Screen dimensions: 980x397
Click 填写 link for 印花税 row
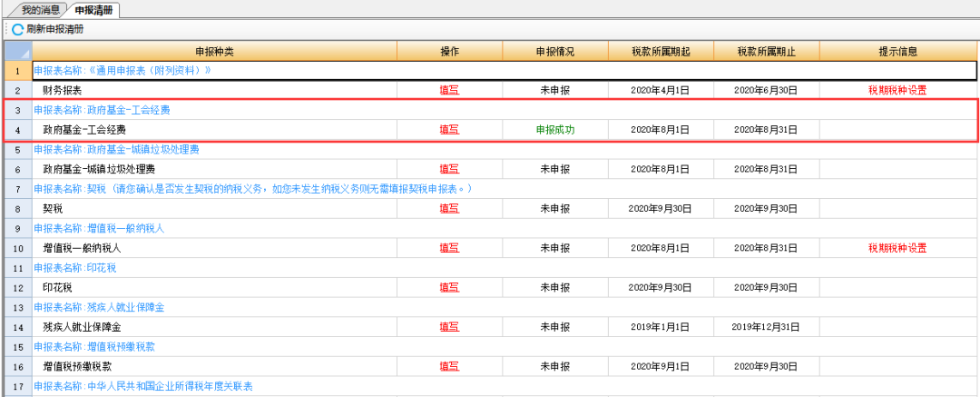pyautogui.click(x=449, y=288)
